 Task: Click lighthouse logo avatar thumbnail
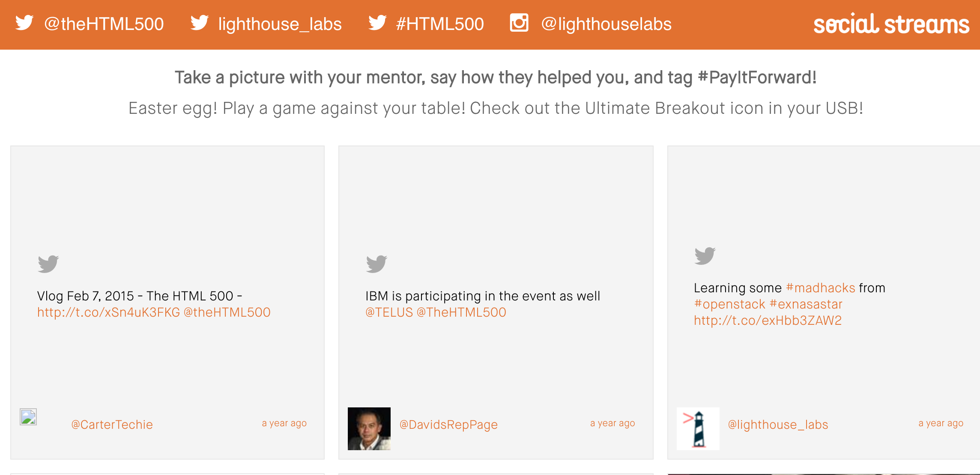point(698,429)
